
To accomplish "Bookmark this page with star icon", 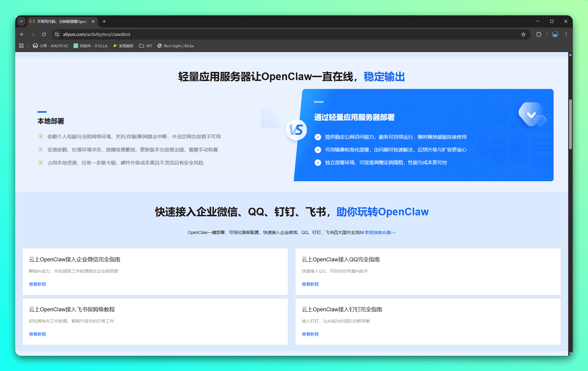I will pyautogui.click(x=523, y=34).
